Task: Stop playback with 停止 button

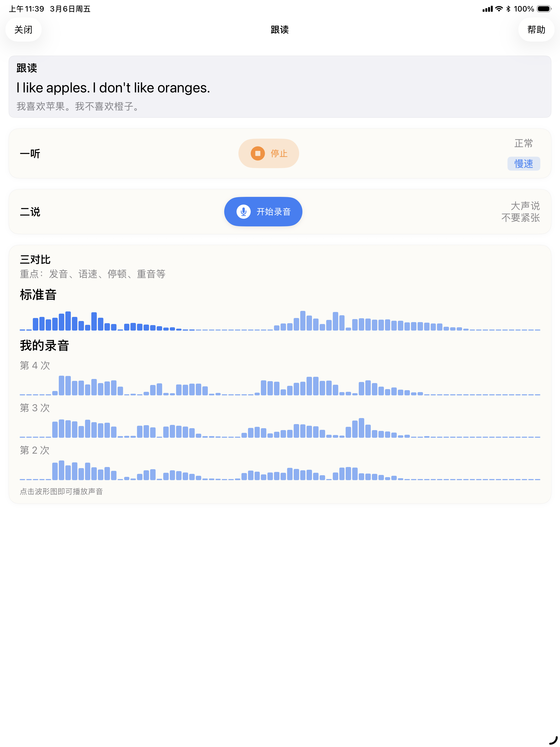Action: tap(269, 153)
